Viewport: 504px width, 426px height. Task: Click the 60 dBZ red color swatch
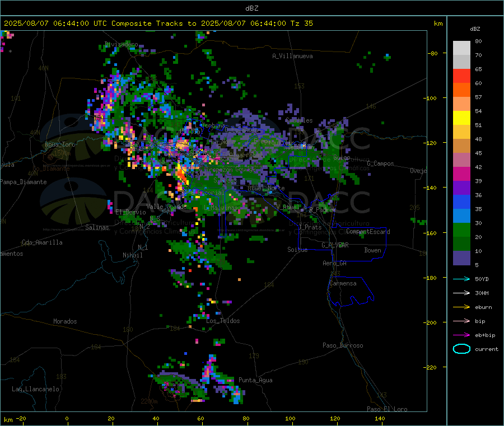tap(461, 76)
